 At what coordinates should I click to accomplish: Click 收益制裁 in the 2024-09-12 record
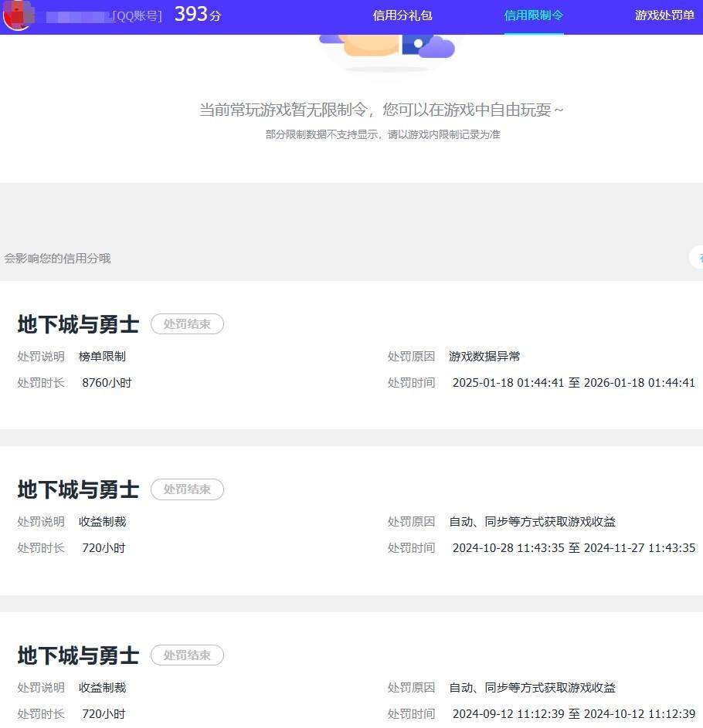[x=102, y=688]
